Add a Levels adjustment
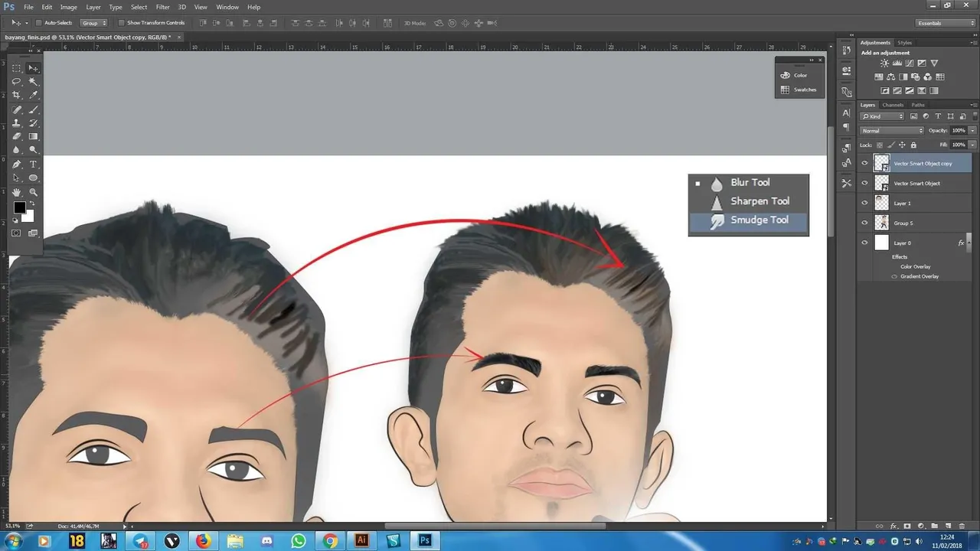The height and width of the screenshot is (551, 980). tap(897, 64)
